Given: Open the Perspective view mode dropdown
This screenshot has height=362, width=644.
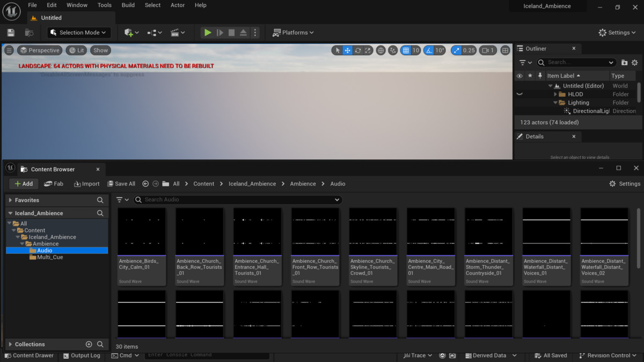Looking at the screenshot, I should [x=40, y=50].
